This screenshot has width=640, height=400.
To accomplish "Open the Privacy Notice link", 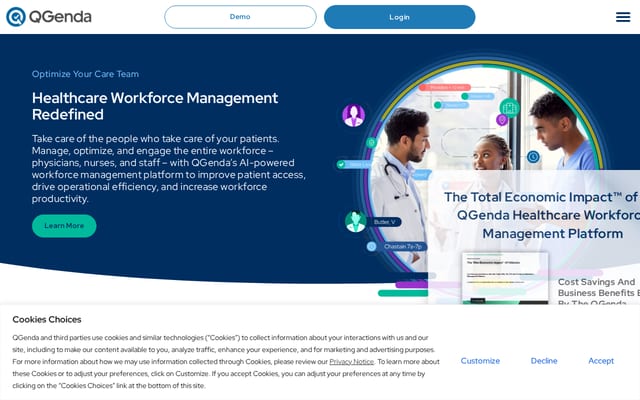I will (351, 362).
